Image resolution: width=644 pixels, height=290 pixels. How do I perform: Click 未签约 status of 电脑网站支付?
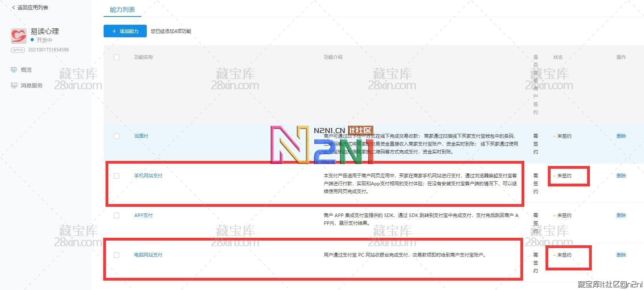tap(564, 255)
